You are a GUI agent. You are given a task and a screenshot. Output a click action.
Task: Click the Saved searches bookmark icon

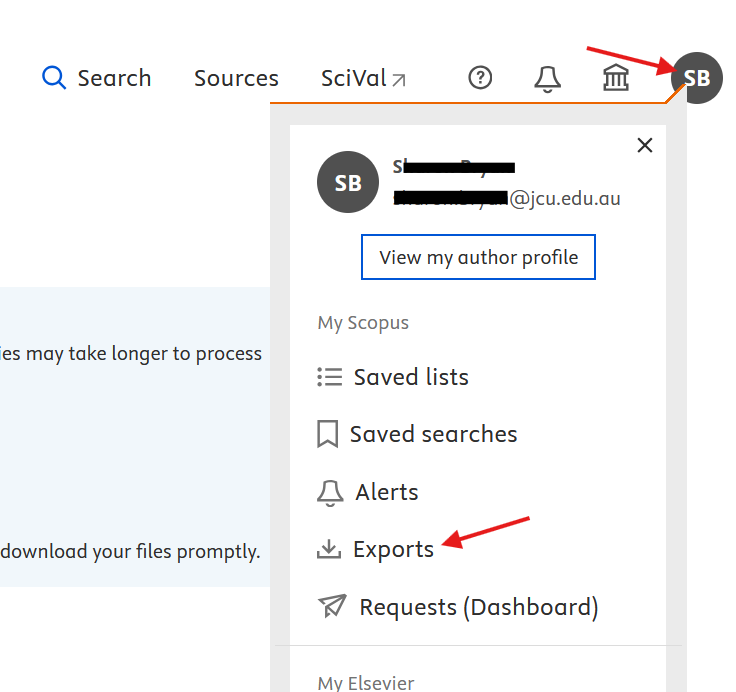(x=328, y=434)
